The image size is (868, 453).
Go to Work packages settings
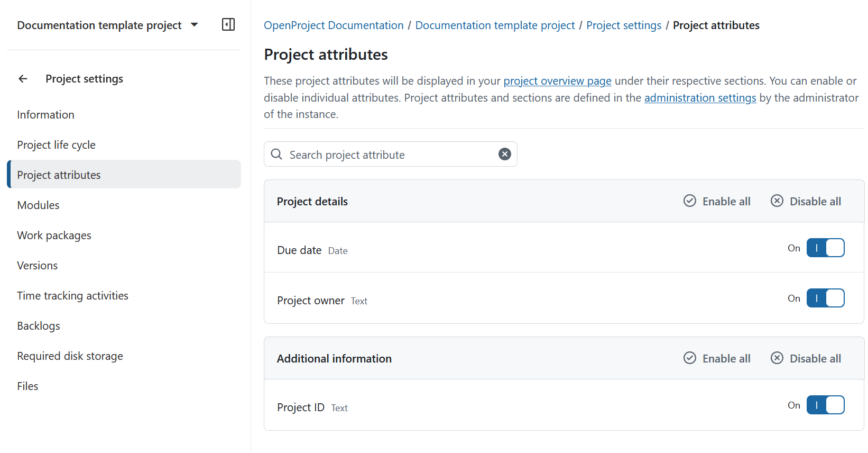(54, 235)
